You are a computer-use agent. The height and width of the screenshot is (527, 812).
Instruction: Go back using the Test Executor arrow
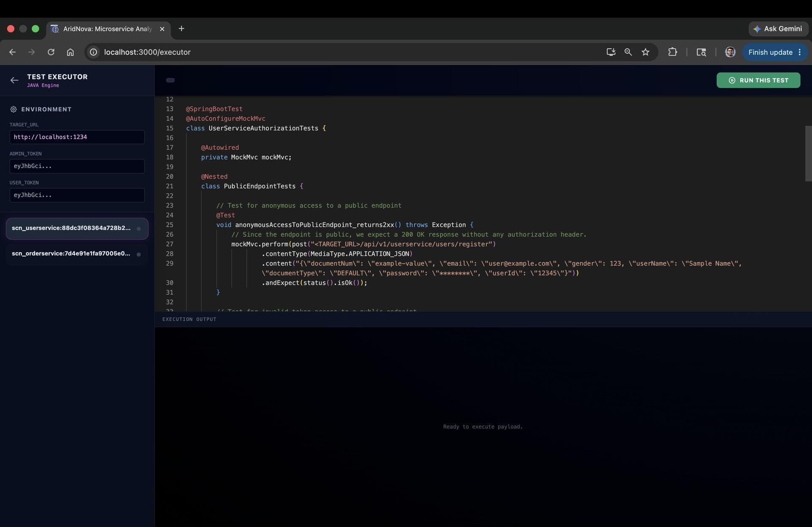[14, 80]
